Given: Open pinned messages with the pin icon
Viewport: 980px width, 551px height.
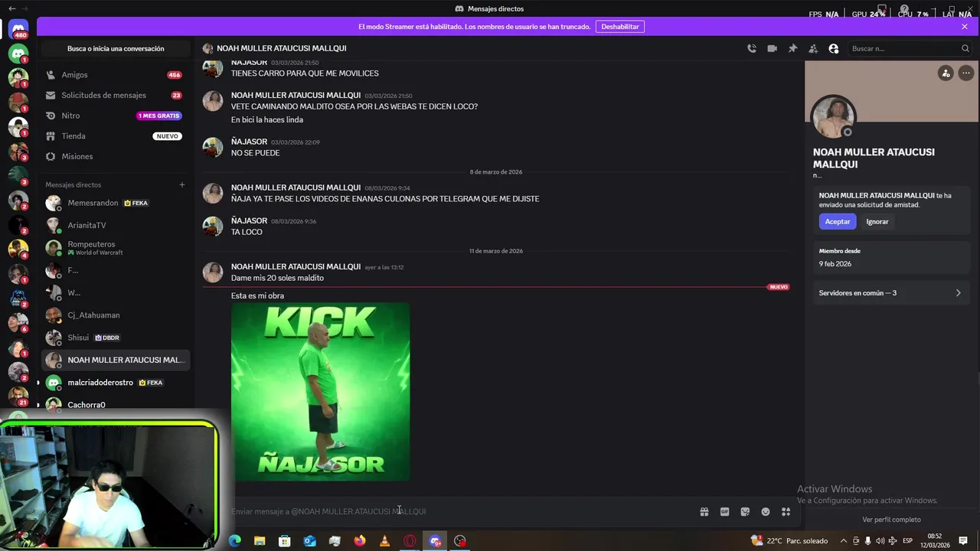Looking at the screenshot, I should point(792,48).
